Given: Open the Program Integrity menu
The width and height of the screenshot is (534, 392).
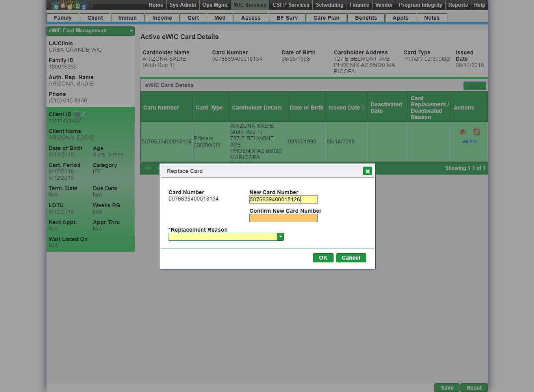Looking at the screenshot, I should (420, 5).
